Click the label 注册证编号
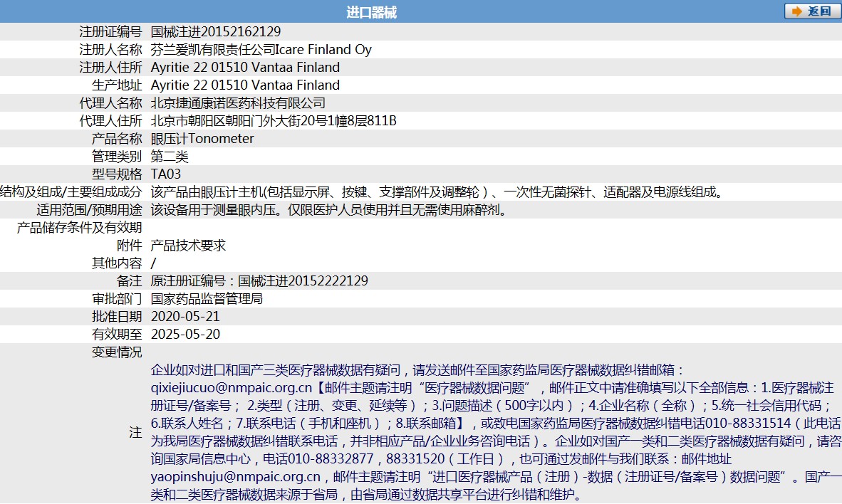This screenshot has width=842, height=504. coord(110,31)
